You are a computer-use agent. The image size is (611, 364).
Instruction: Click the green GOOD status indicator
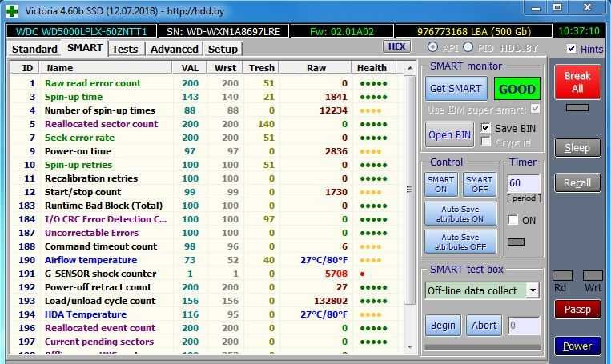click(517, 89)
